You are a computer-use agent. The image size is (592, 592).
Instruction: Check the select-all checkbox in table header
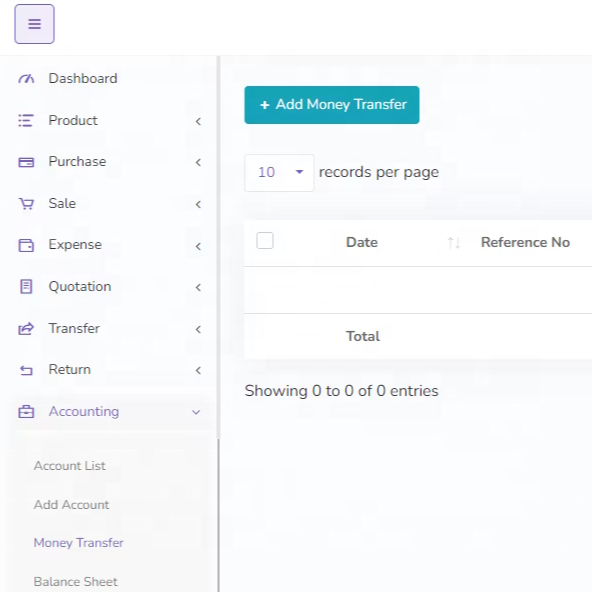pos(265,240)
